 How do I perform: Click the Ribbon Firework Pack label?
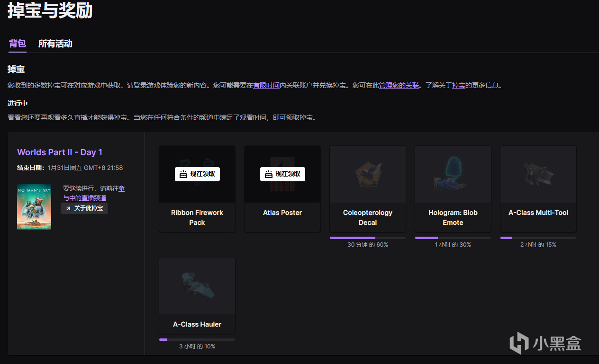197,218
